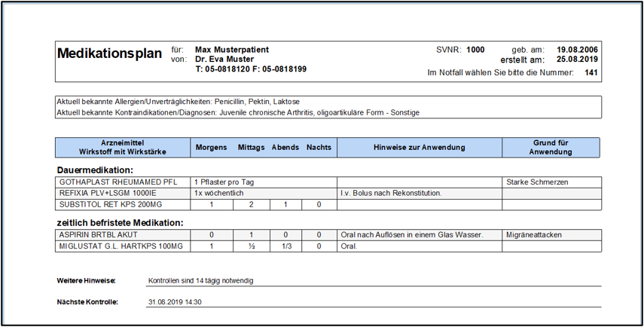The height and width of the screenshot is (327, 644).
Task: Select GOTHAPLAST RHEUMAMED PFL row
Action: coord(328,182)
